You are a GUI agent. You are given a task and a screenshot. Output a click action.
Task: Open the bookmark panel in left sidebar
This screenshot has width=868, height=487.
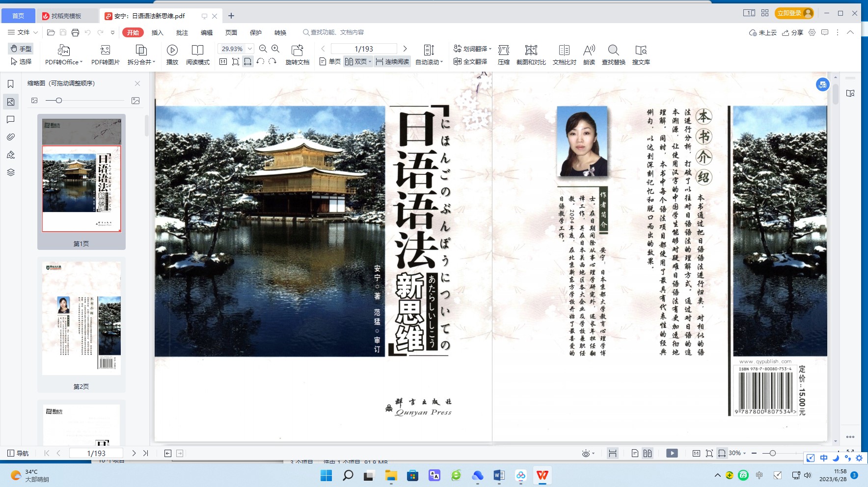point(10,84)
